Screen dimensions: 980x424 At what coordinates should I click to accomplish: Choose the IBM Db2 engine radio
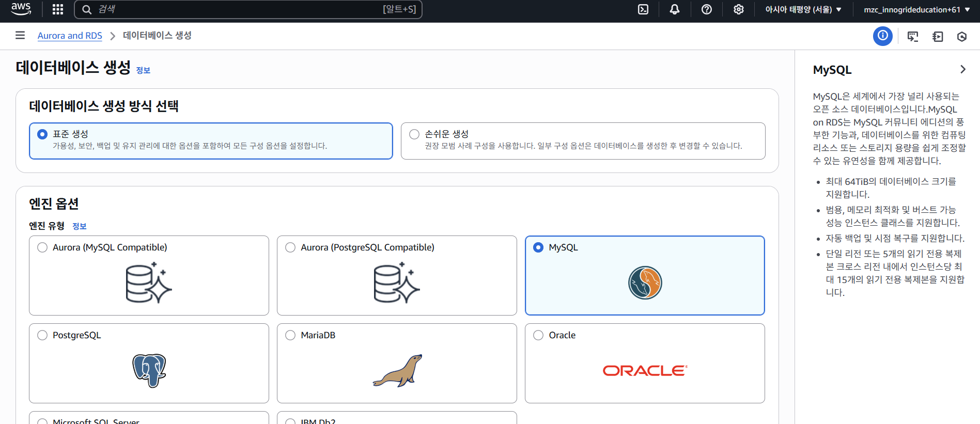coord(290,422)
